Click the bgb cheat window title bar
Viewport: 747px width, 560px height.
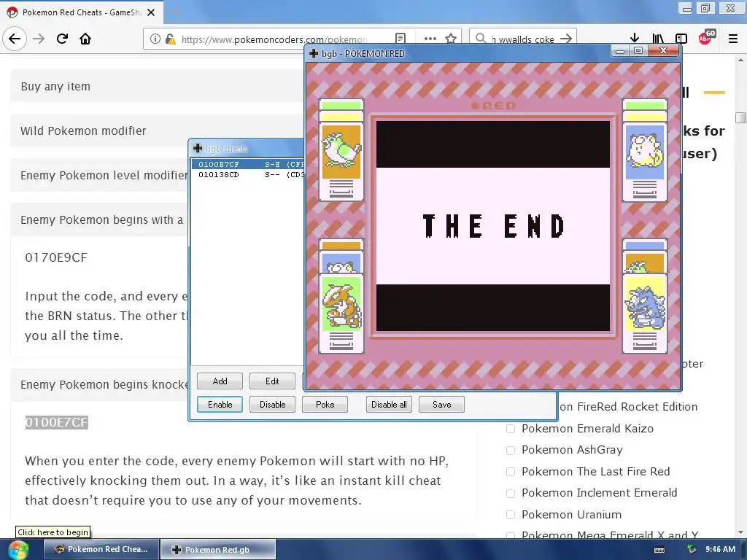click(247, 149)
